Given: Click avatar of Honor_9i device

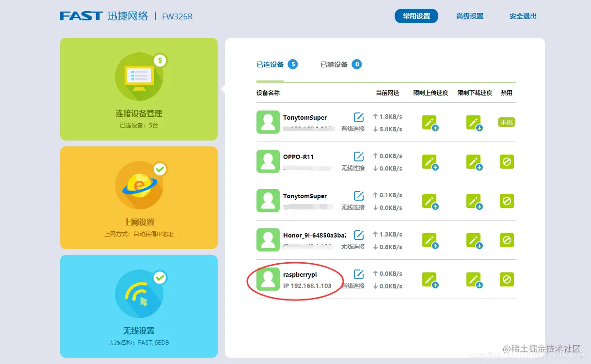Looking at the screenshot, I should pos(268,240).
